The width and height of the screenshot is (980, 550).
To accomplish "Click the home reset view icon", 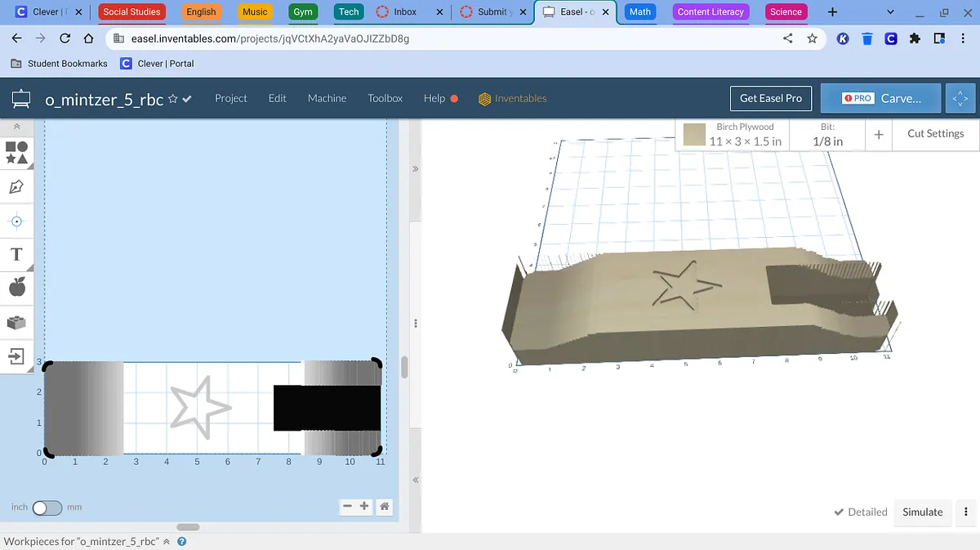I will pyautogui.click(x=383, y=507).
